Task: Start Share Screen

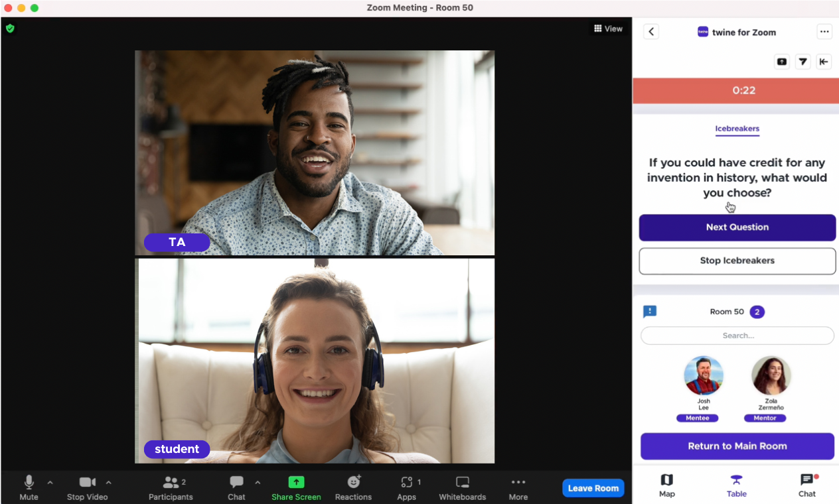Action: pos(296,488)
